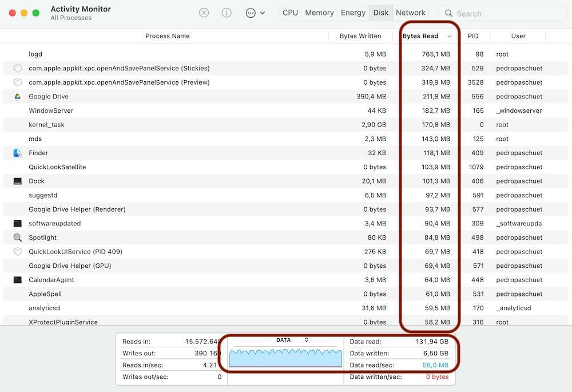Select the Spotlight magnifier icon

[18, 237]
